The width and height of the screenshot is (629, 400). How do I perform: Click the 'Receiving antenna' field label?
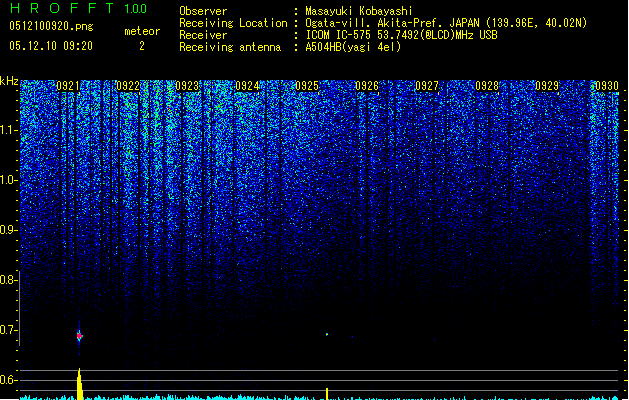pos(230,47)
